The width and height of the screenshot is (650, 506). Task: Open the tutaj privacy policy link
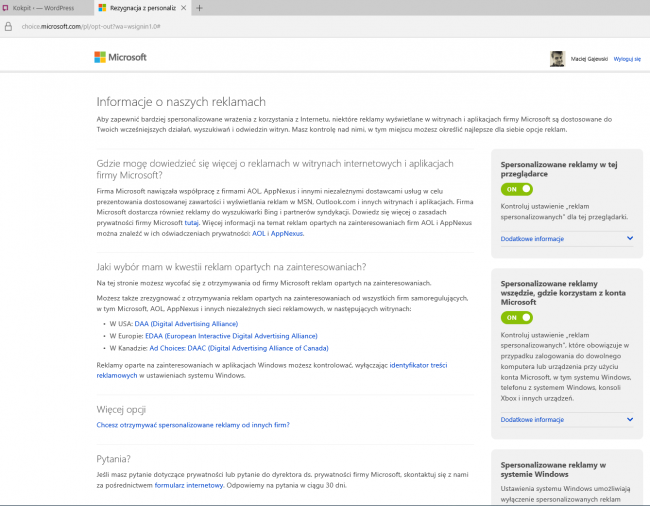point(192,223)
